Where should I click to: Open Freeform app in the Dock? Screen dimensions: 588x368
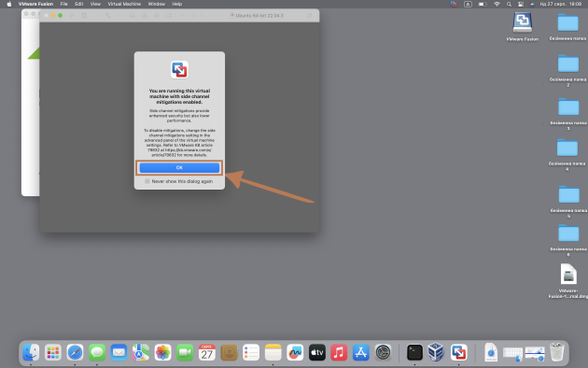295,353
